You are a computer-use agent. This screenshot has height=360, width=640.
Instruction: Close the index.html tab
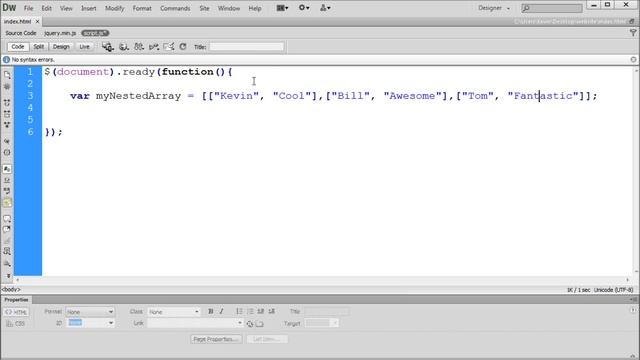37,21
